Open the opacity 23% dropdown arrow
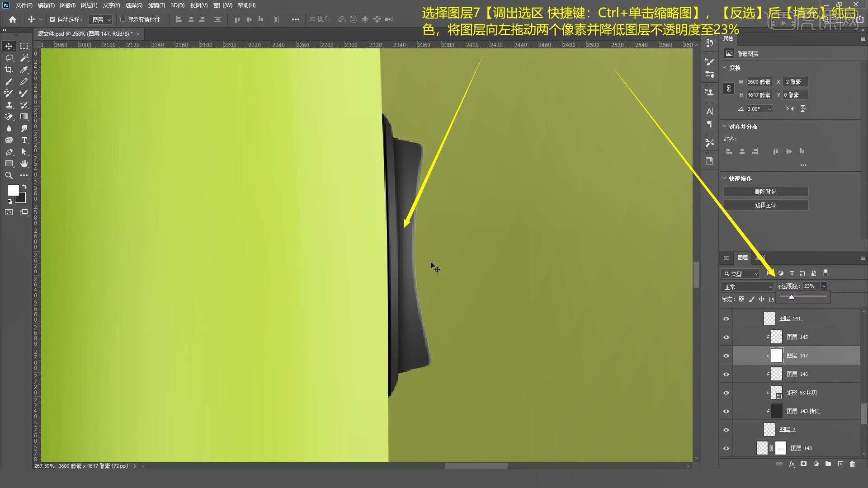 [x=824, y=286]
